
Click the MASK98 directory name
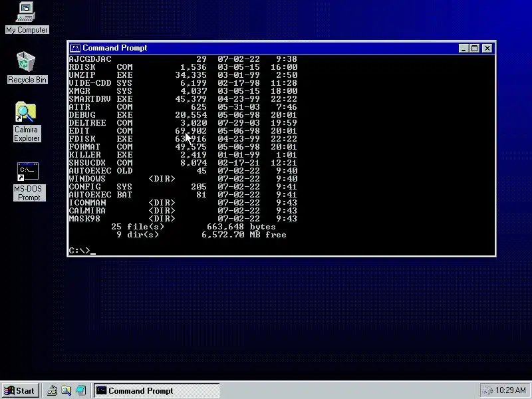coord(85,219)
